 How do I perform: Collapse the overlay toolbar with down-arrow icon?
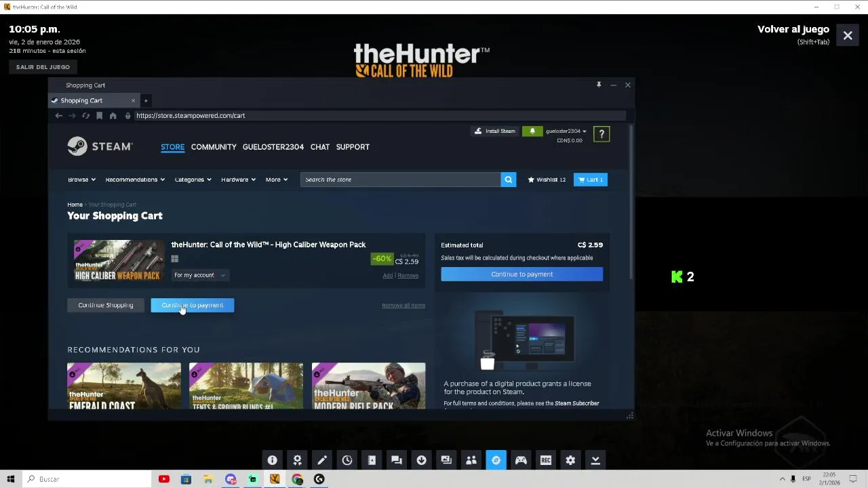pos(595,460)
